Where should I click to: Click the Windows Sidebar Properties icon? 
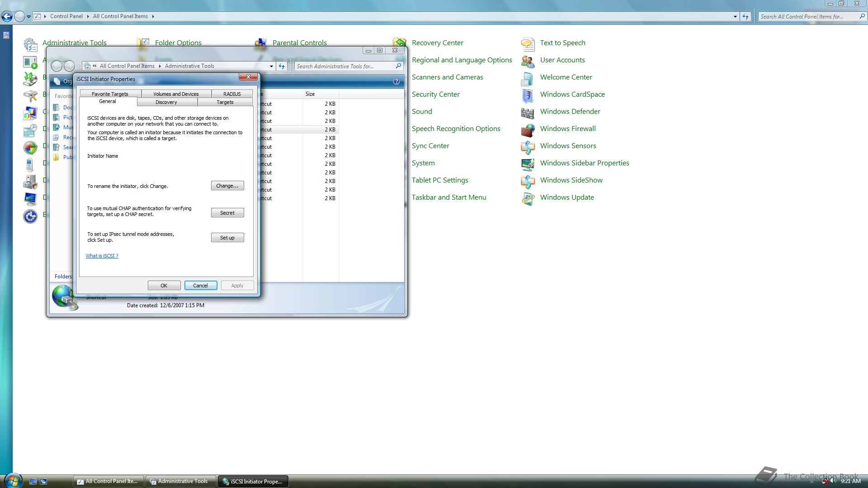coord(528,164)
